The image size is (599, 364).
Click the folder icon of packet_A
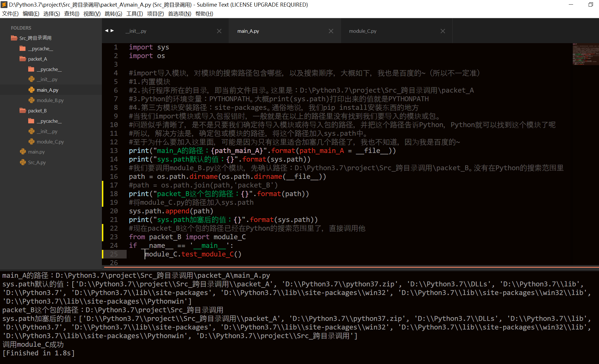(x=23, y=59)
